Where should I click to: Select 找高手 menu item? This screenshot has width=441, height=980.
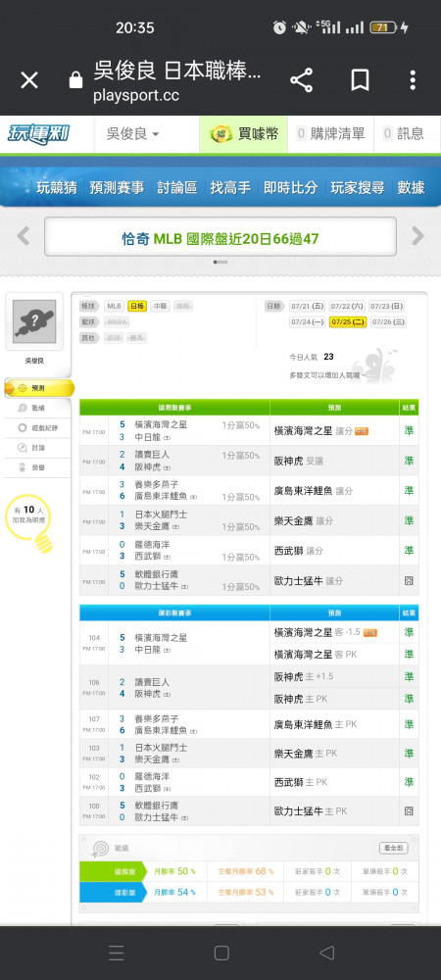point(230,187)
